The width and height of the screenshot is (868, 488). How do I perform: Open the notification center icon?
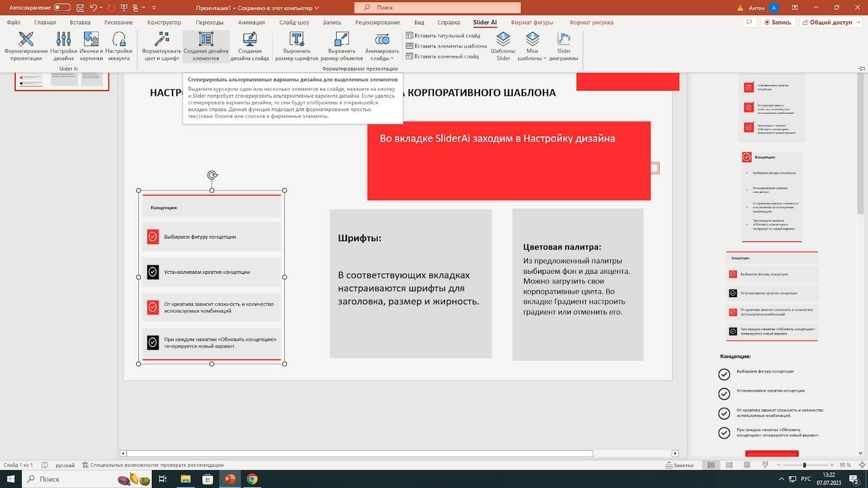pos(854,479)
